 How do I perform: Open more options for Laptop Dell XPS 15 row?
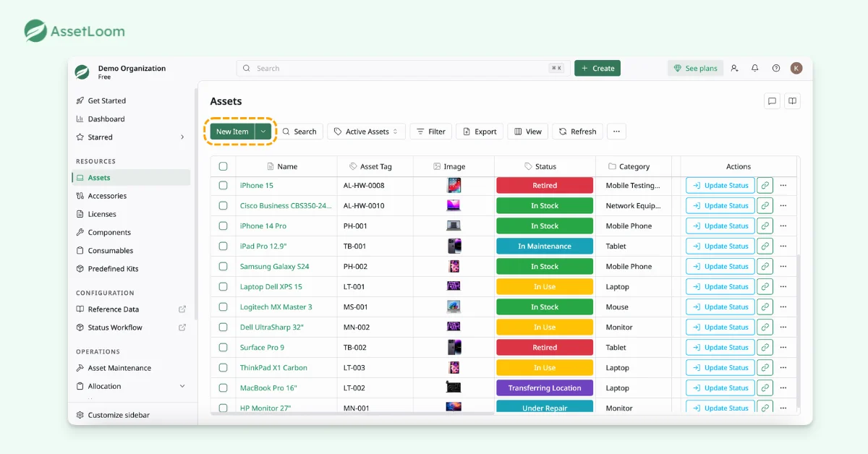(x=783, y=287)
